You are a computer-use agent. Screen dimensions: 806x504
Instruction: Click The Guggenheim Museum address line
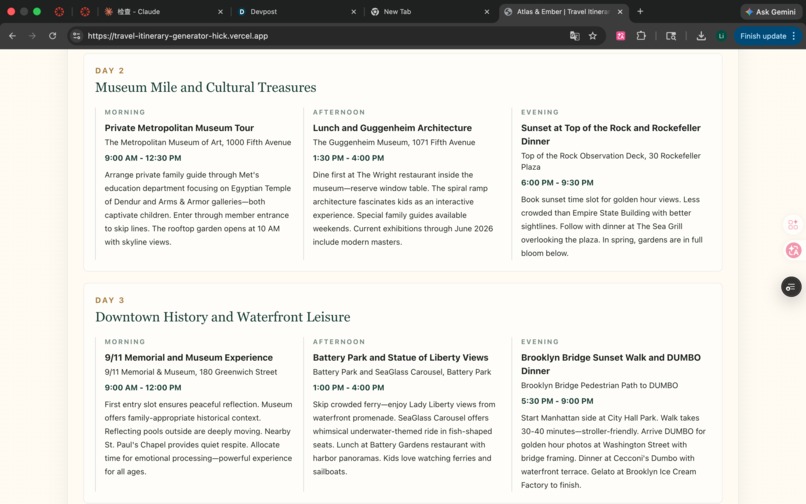(394, 142)
